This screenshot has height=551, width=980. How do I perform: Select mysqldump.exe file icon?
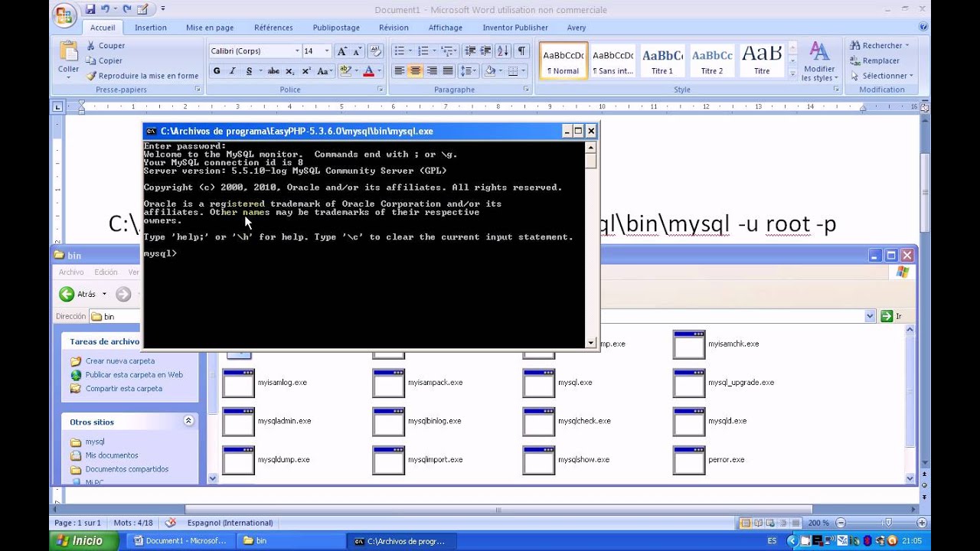pos(238,460)
